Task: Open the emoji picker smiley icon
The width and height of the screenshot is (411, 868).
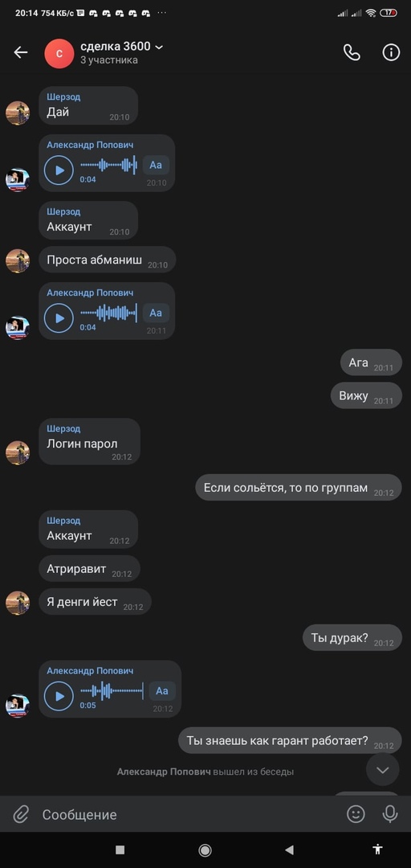Action: point(356,813)
